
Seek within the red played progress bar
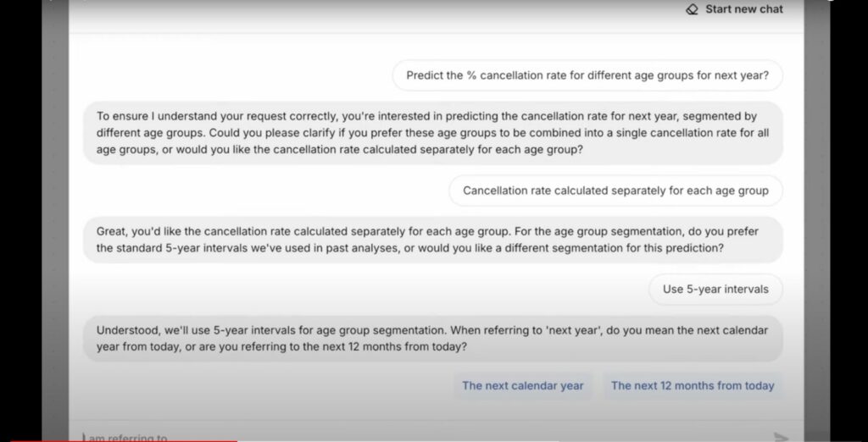(x=124, y=440)
